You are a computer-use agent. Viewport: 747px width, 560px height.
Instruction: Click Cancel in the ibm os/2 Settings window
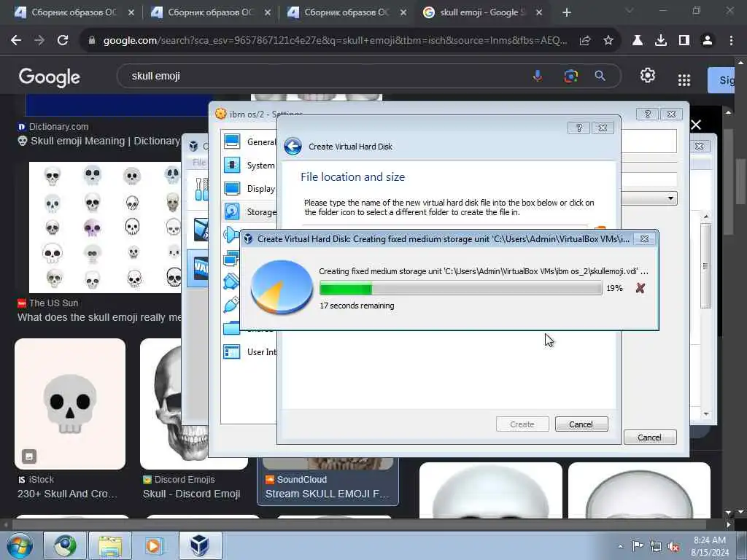pyautogui.click(x=649, y=437)
